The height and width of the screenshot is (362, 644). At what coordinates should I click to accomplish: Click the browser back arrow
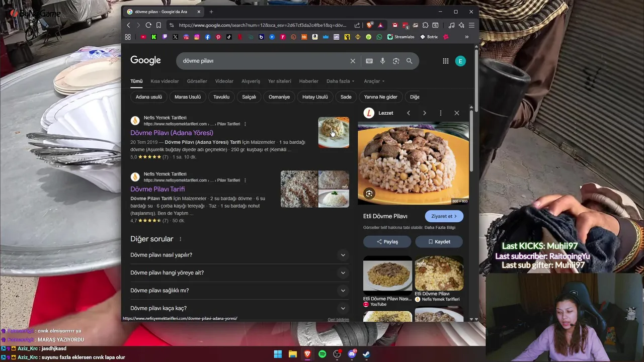click(x=129, y=25)
